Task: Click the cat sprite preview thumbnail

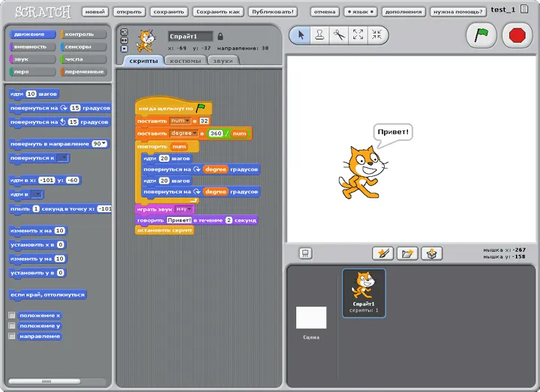Action: click(146, 40)
